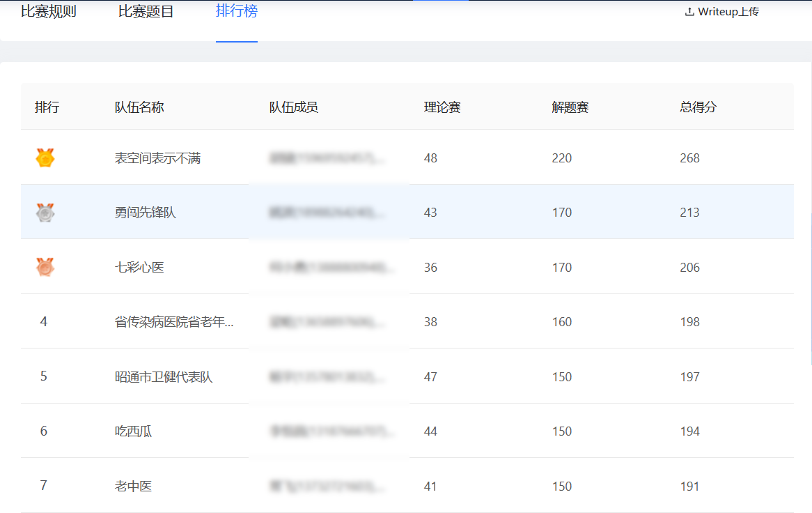Click the upload icon beside Writeup上传
Image resolution: width=812 pixels, height=513 pixels.
click(x=689, y=12)
